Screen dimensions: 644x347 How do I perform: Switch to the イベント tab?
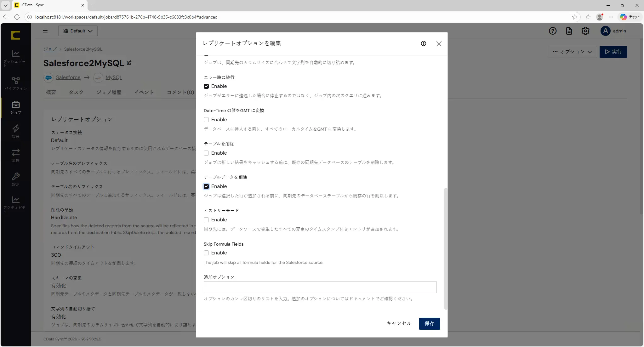pyautogui.click(x=144, y=92)
